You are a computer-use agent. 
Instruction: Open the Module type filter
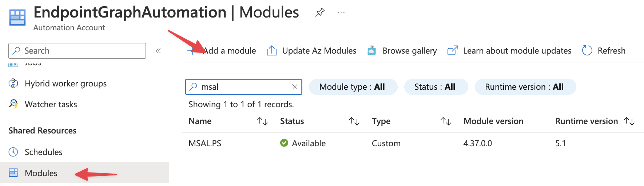[353, 87]
